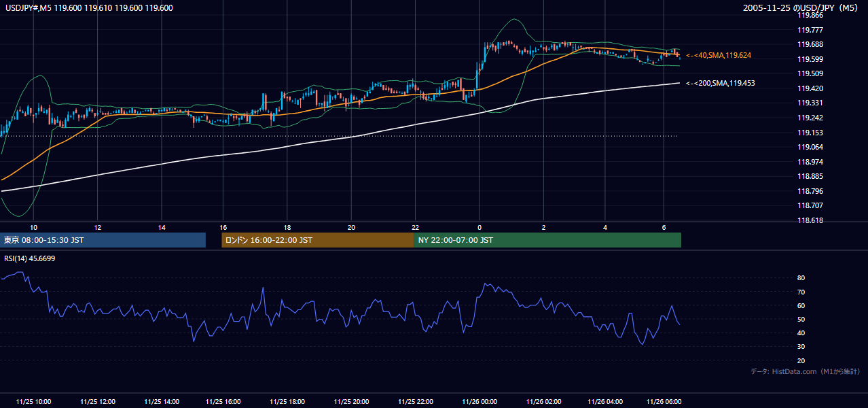868x408 pixels.
Task: Click price axis value 119.866
Action: tap(810, 15)
